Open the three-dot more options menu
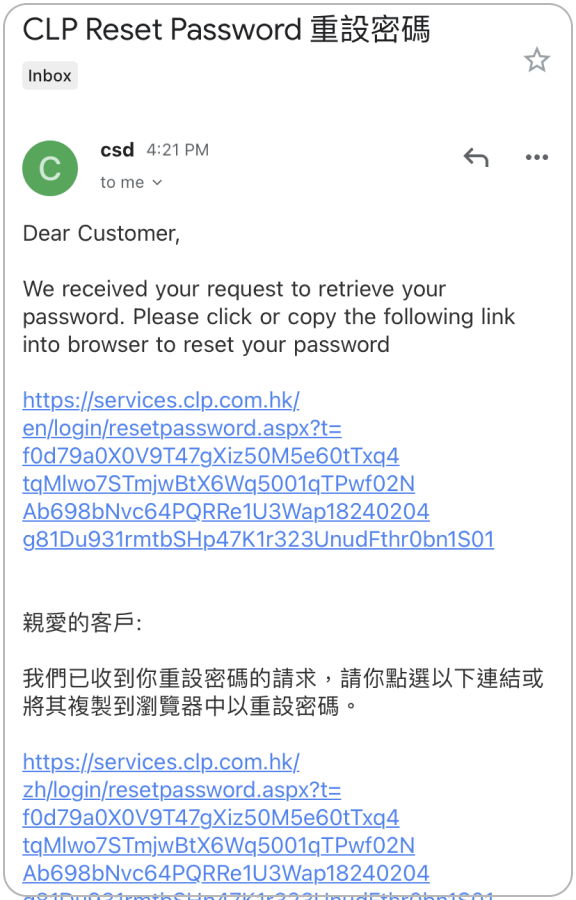 point(536,157)
